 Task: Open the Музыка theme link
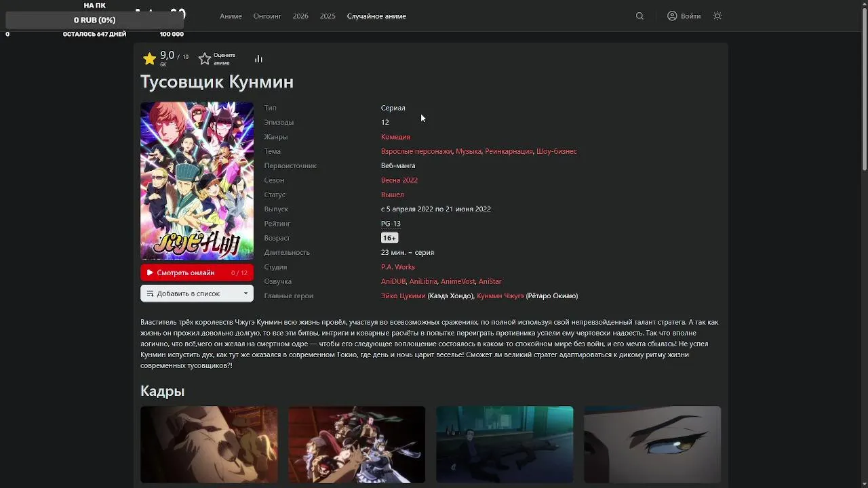click(469, 151)
